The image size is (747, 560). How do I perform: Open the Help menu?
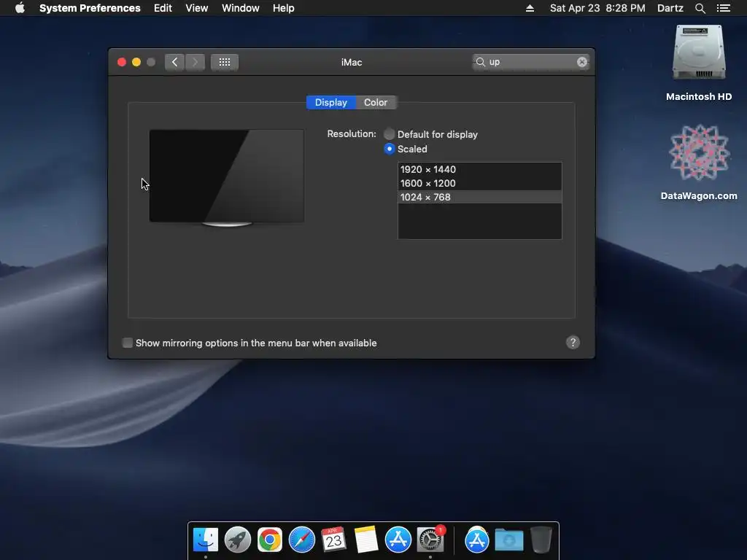click(x=284, y=8)
